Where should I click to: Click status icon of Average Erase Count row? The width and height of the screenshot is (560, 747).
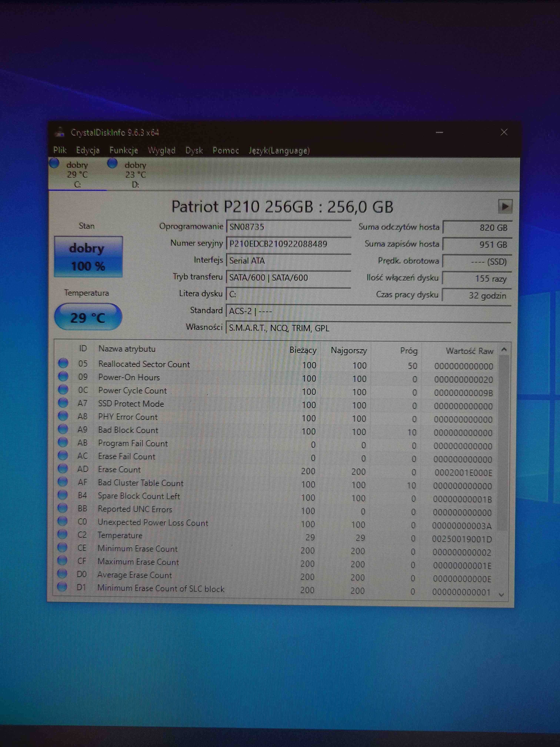(62, 574)
